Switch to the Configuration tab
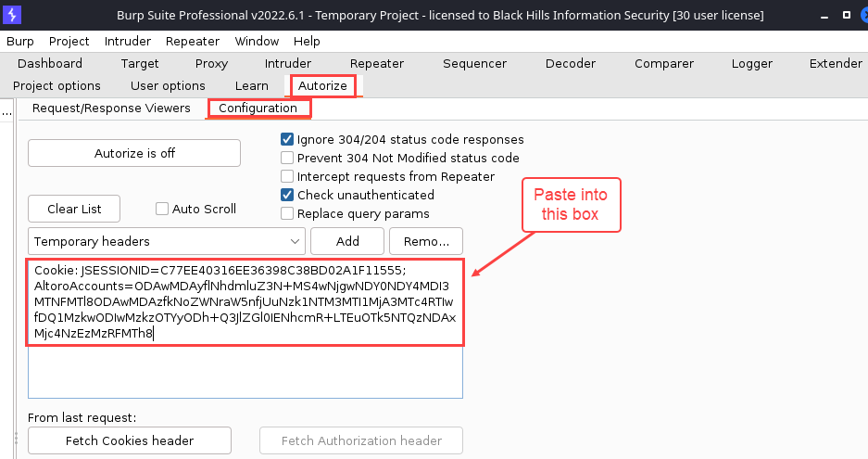The height and width of the screenshot is (459, 868). 258,108
